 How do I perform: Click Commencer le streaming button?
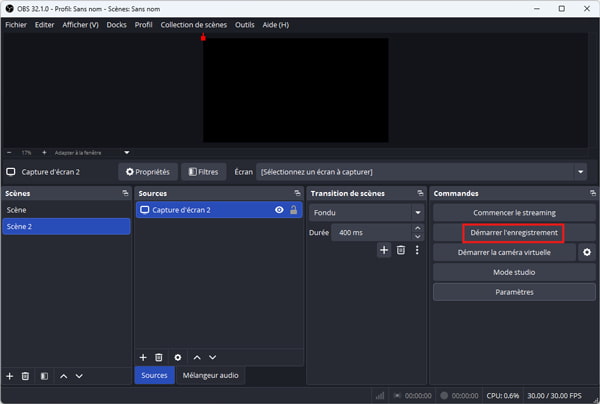coord(513,213)
